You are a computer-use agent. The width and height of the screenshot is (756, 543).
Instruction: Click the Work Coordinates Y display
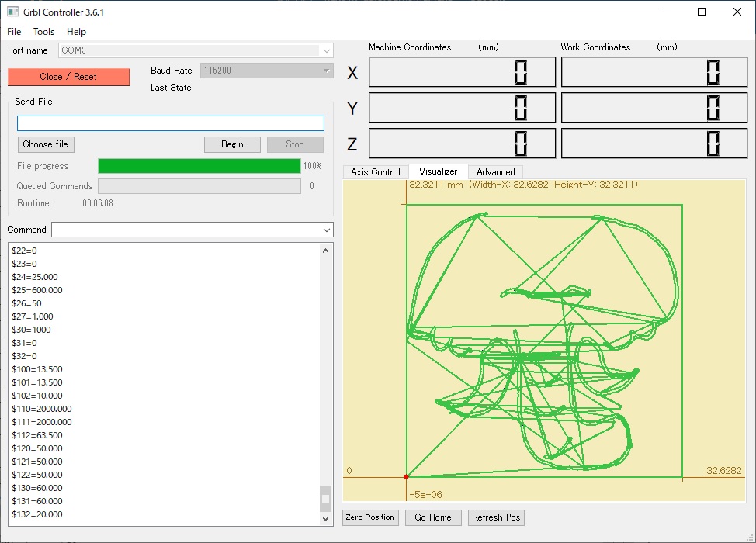[654, 108]
